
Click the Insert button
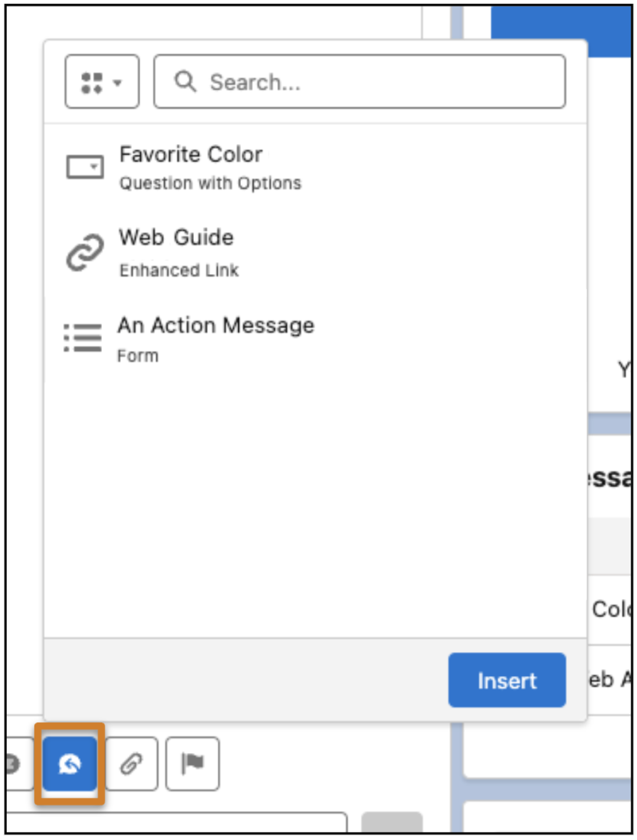pyautogui.click(x=506, y=681)
